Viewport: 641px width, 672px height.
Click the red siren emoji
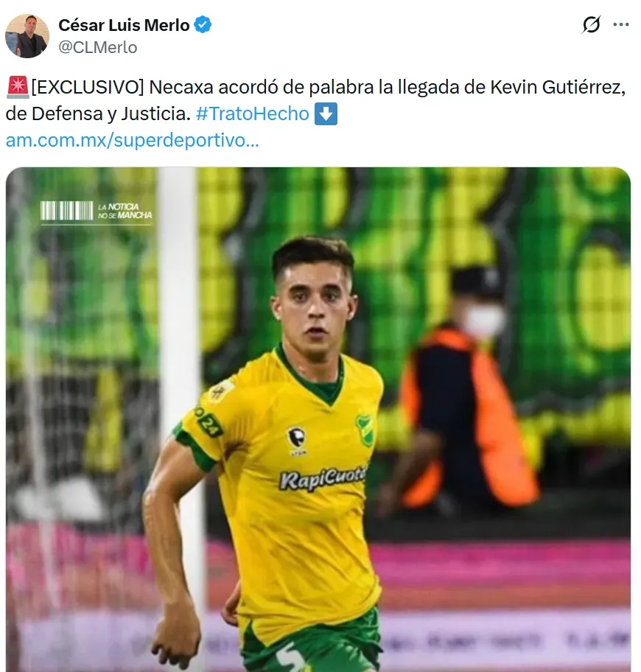pos(18,87)
